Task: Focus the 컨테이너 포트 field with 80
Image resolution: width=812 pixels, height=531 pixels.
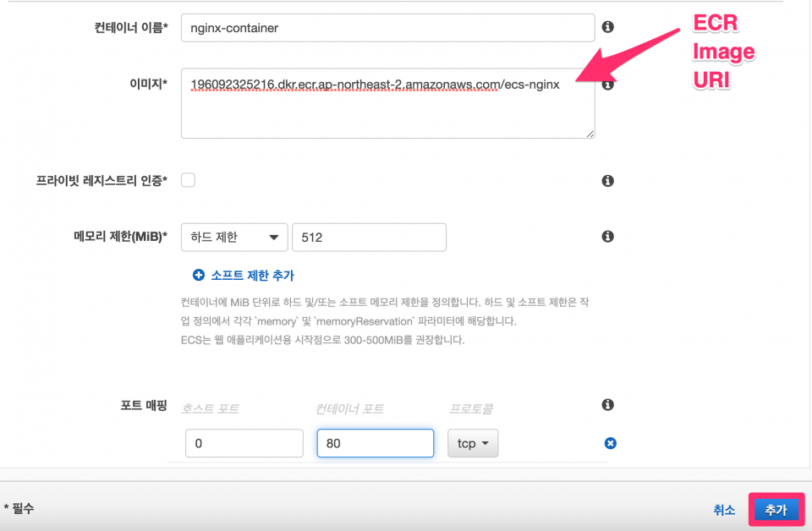Action: click(376, 443)
